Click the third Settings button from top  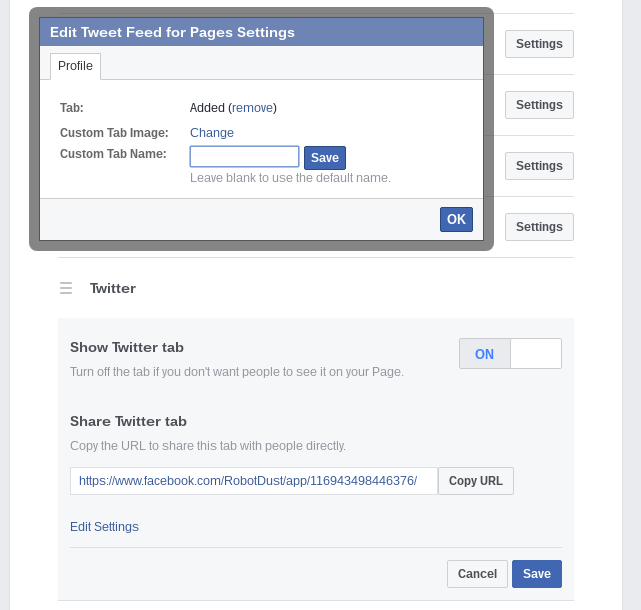[x=539, y=166]
